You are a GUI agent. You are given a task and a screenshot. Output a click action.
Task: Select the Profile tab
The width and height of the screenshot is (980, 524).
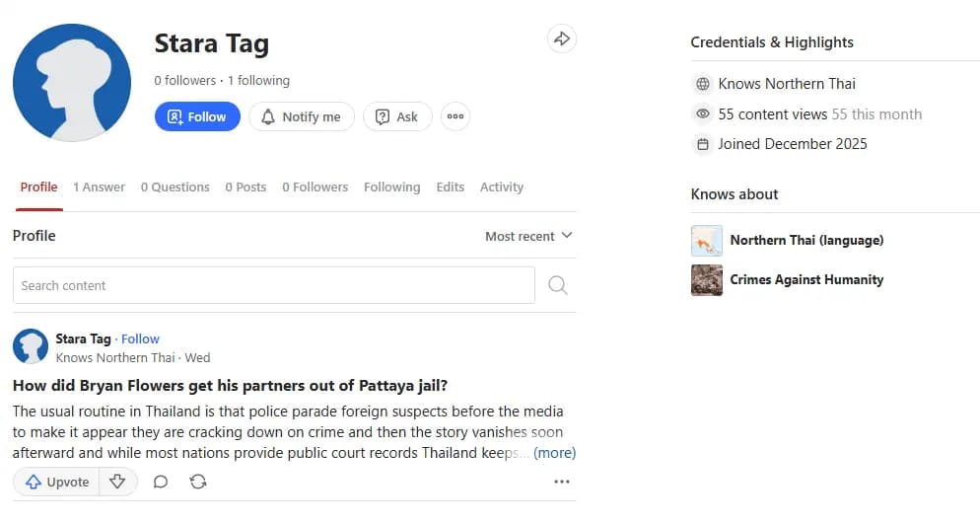click(x=38, y=187)
